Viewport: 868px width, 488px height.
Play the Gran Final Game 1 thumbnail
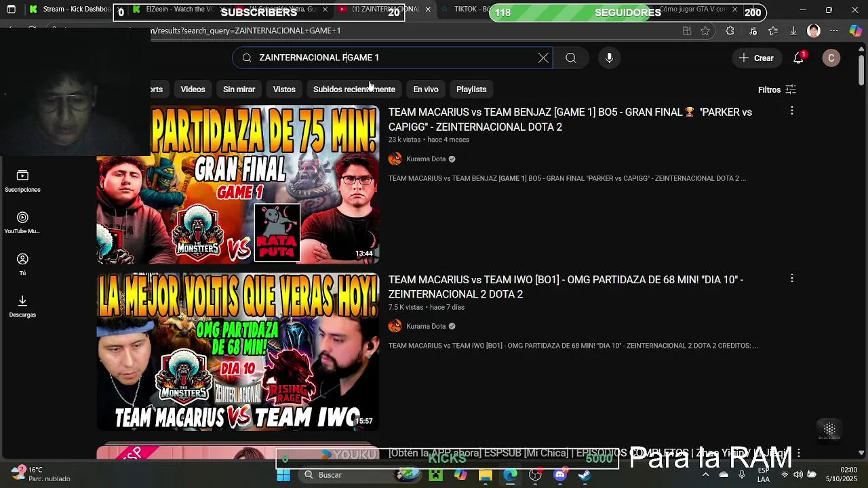(238, 184)
